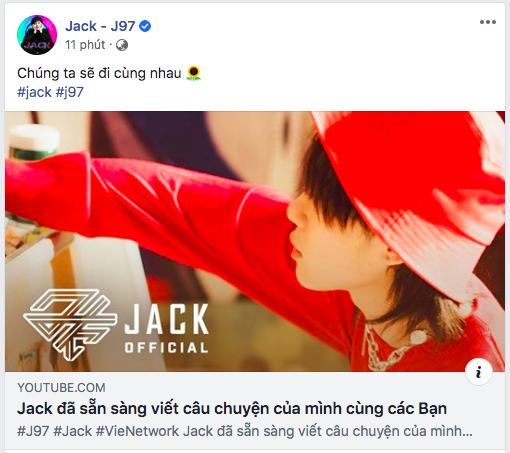Click the JACK OFFICIAL text in preview image
Image resolution: width=510 pixels, height=453 pixels.
[167, 328]
